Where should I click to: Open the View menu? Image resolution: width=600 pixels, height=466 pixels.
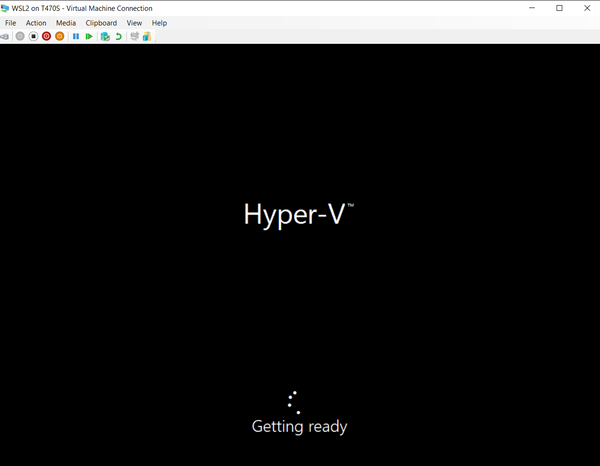134,23
